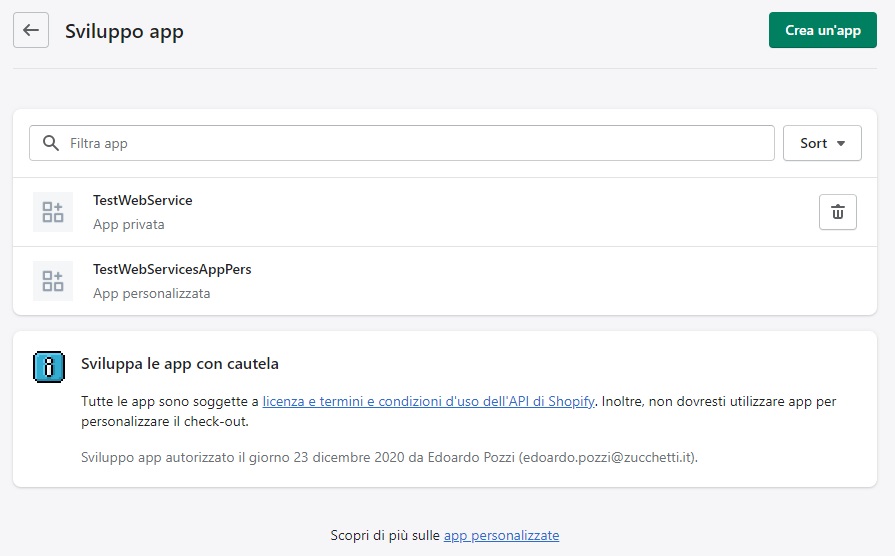Click the App personalizzata label
Viewport: 895px width, 556px height.
tap(151, 293)
